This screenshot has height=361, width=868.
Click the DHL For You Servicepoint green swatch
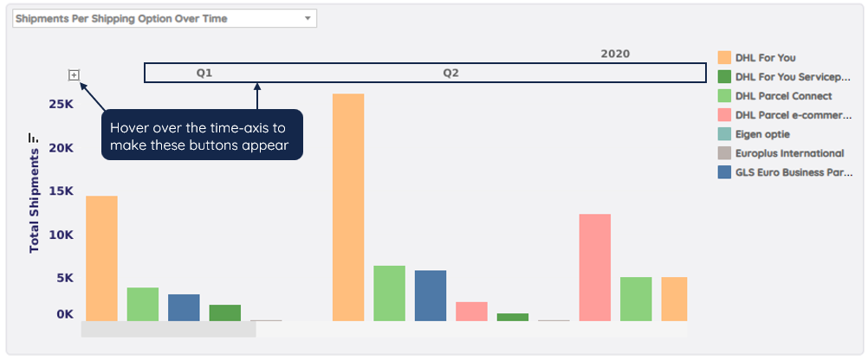point(724,77)
